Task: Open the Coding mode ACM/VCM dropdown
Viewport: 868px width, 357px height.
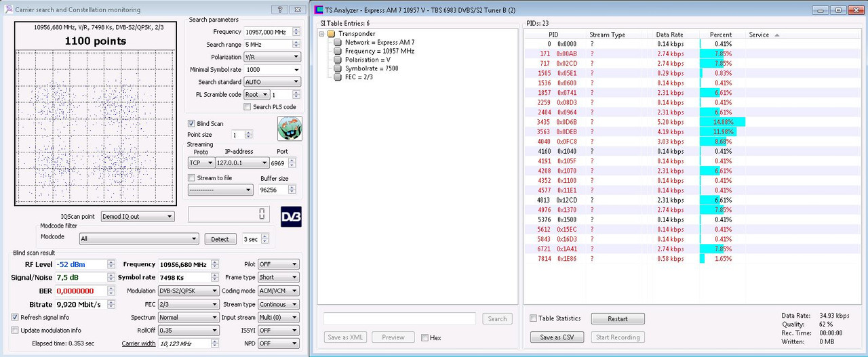Action: click(278, 291)
